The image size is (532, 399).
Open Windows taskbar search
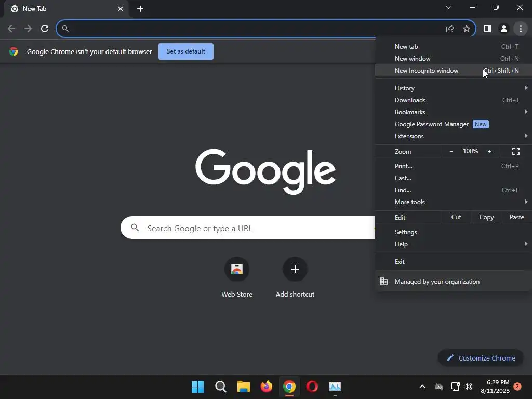coord(220,387)
